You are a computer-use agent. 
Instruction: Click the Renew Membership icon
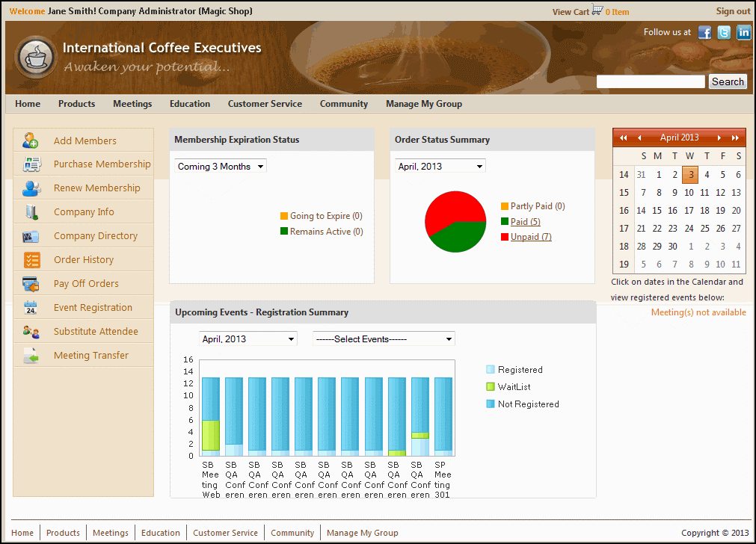click(x=31, y=188)
